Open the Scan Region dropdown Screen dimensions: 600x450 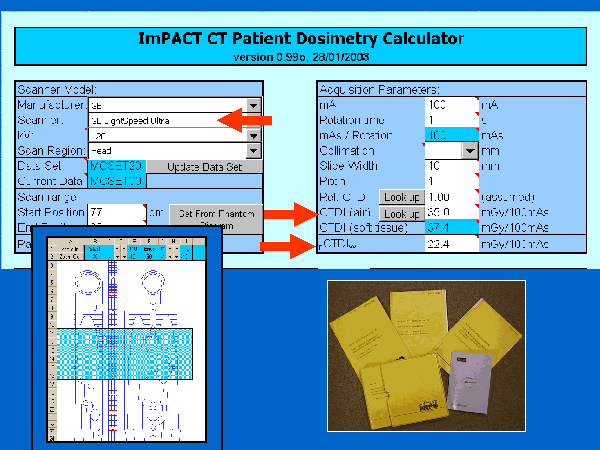click(253, 150)
